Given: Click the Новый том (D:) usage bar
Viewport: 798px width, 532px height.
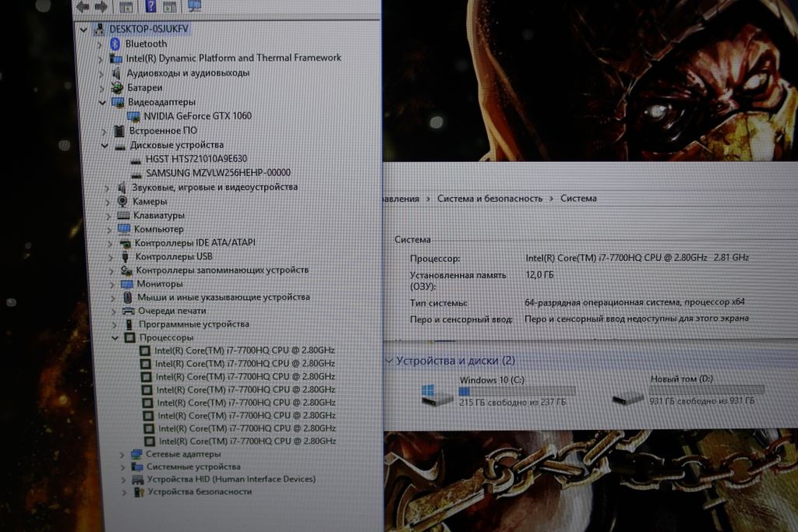Looking at the screenshot, I should point(706,389).
